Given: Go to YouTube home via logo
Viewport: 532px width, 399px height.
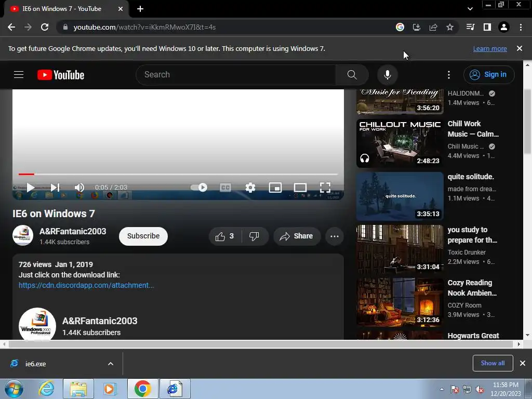Looking at the screenshot, I should (61, 75).
